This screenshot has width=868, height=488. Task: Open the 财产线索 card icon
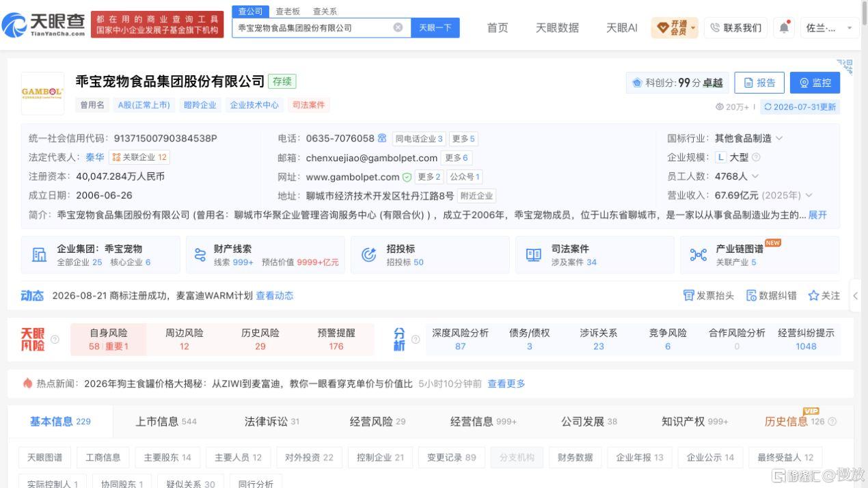pyautogui.click(x=200, y=255)
